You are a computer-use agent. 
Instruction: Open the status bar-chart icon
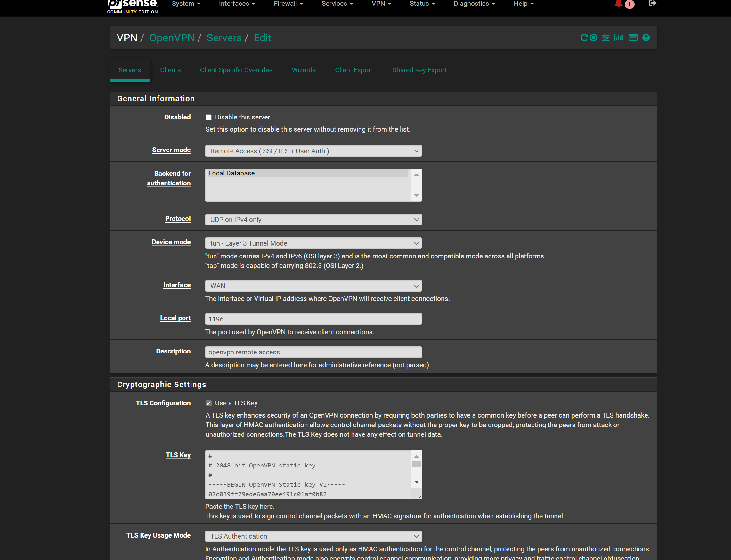pos(619,38)
